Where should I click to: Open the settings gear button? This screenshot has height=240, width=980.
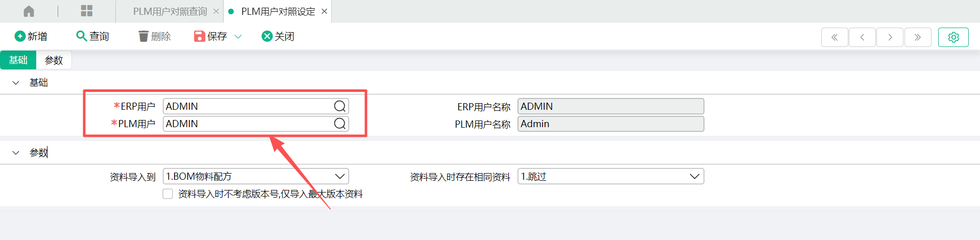click(x=953, y=37)
